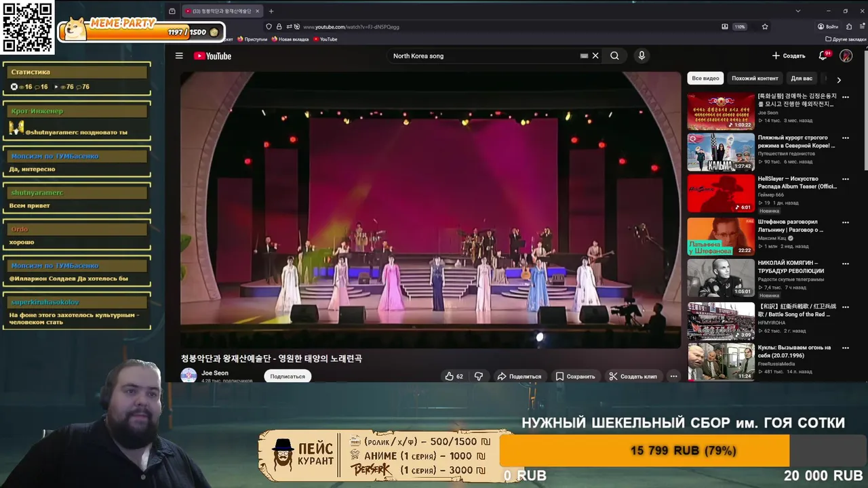Open a new browser tab with plus
Screen dimensions: 868x488
pos(271,11)
